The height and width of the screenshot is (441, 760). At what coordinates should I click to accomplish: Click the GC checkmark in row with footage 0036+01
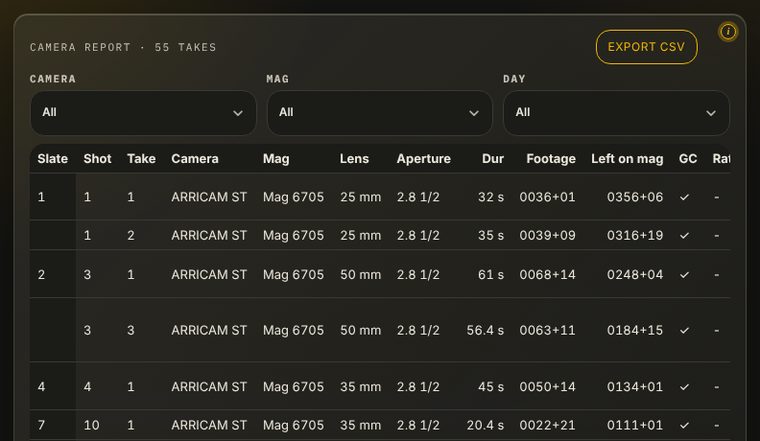(x=684, y=197)
